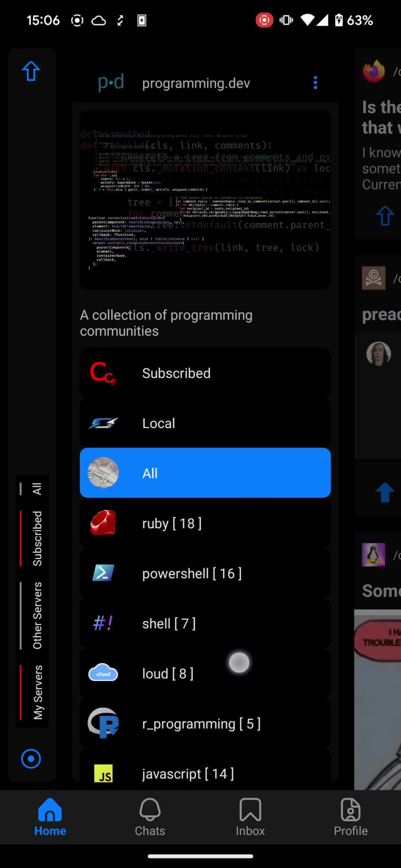401x868 pixels.
Task: Tap the p·d programming.dev logo
Action: 111,82
